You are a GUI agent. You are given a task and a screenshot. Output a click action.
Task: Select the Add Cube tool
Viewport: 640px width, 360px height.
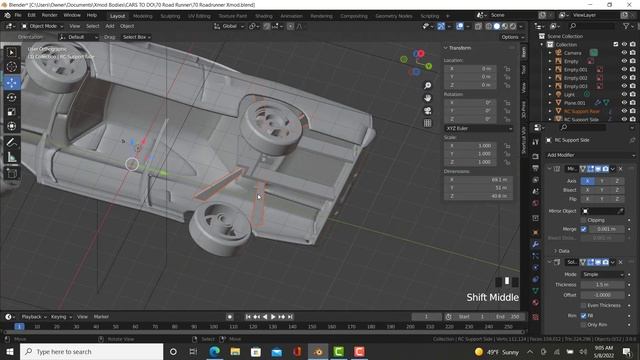12,173
